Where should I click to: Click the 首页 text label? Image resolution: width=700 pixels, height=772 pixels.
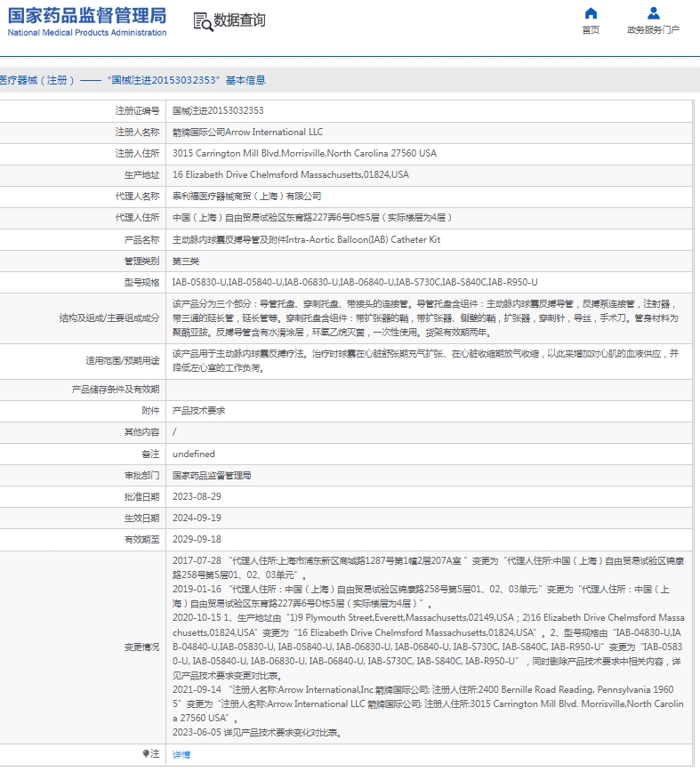[591, 30]
